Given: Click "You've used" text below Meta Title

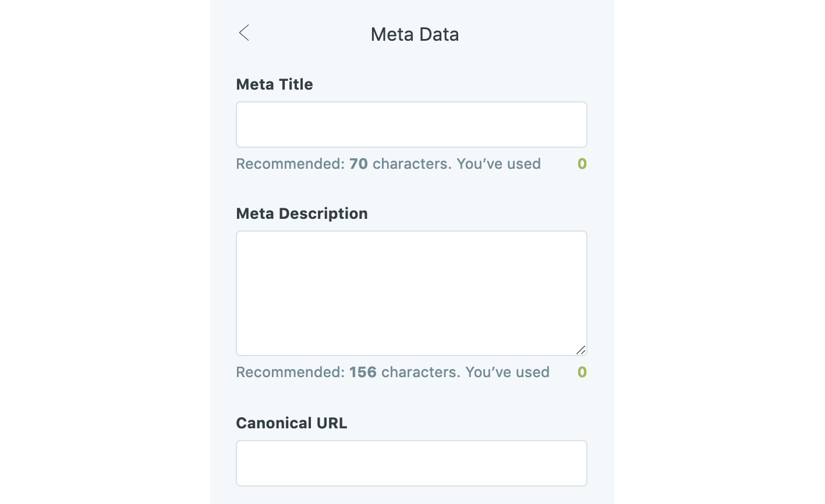Looking at the screenshot, I should click(498, 164).
